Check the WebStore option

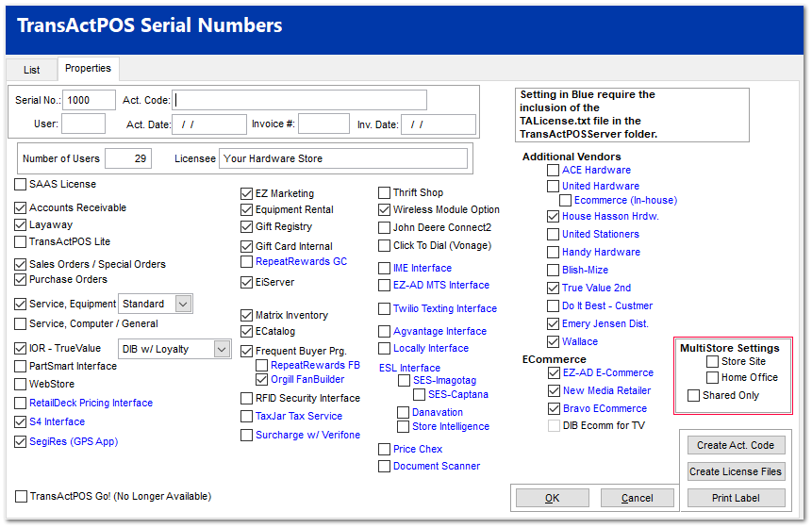pos(20,384)
